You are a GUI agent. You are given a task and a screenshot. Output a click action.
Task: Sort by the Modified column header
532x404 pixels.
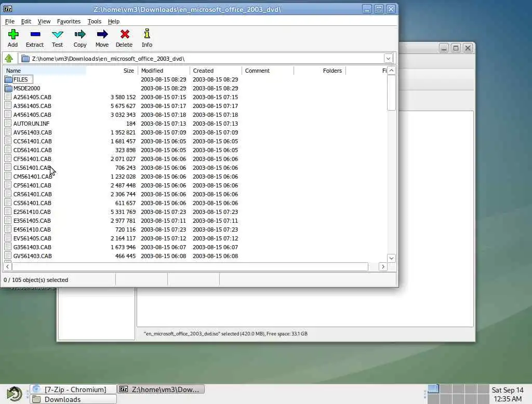click(x=164, y=71)
